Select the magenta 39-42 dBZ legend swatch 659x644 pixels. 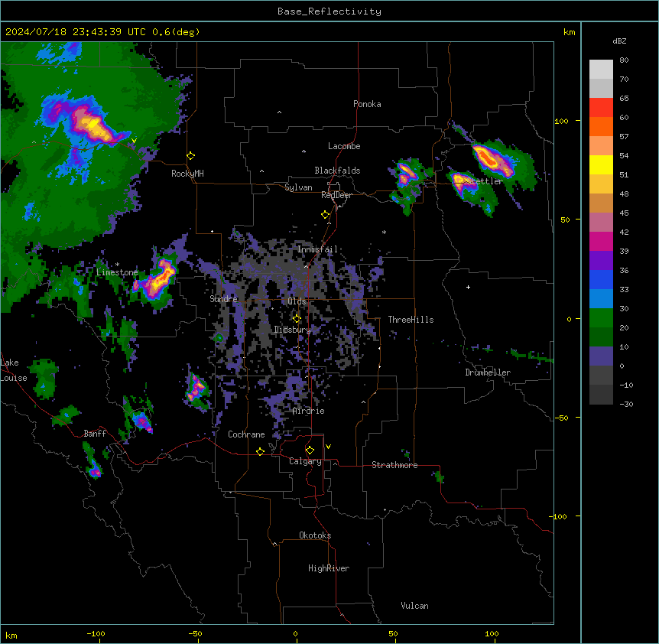point(601,242)
